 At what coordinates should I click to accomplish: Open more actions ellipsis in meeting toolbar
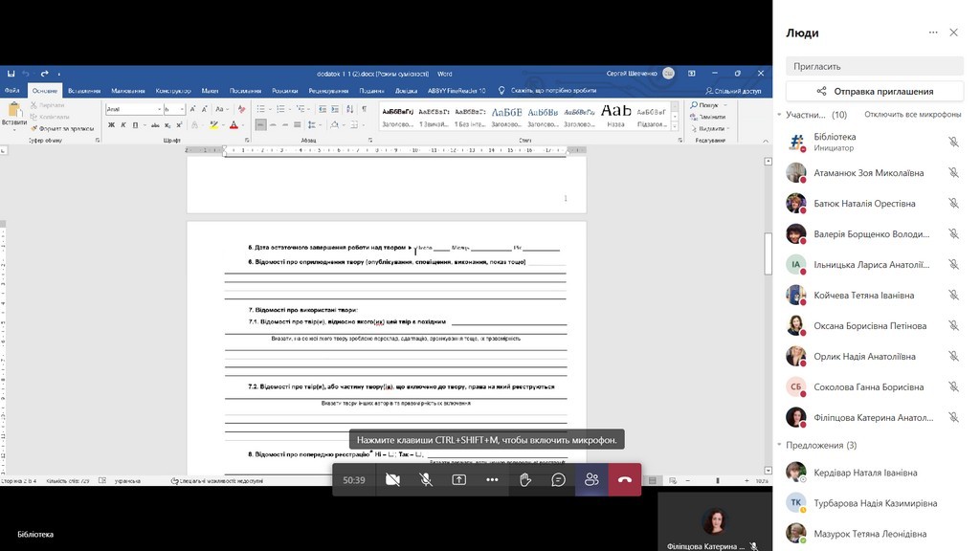(x=492, y=480)
